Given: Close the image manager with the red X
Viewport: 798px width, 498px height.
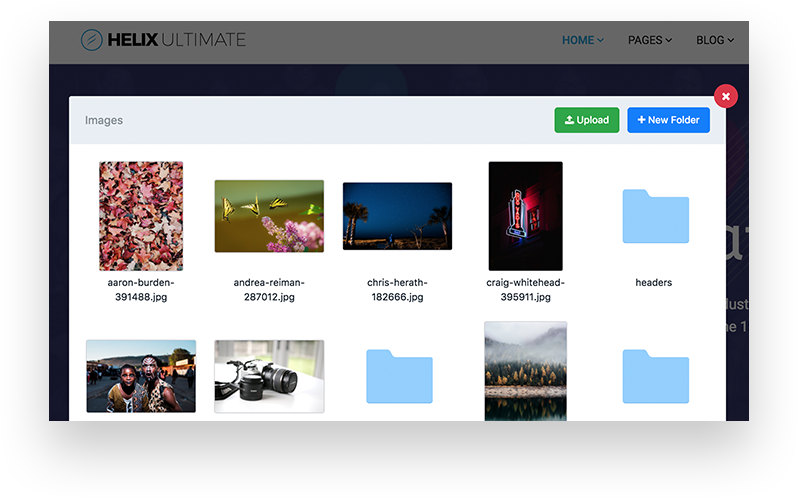Looking at the screenshot, I should tap(726, 96).
